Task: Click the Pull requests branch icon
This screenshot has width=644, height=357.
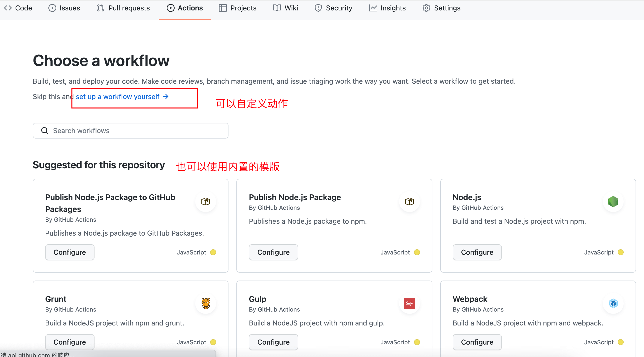Action: (100, 8)
